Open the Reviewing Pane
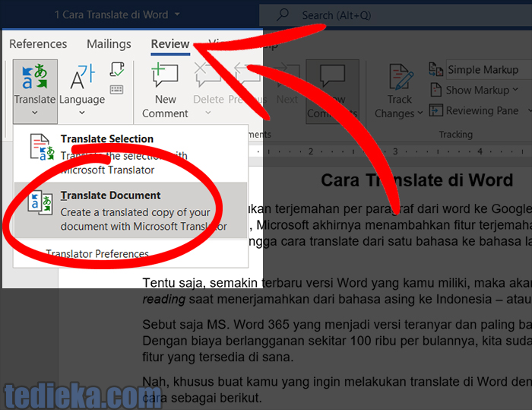 pyautogui.click(x=474, y=110)
